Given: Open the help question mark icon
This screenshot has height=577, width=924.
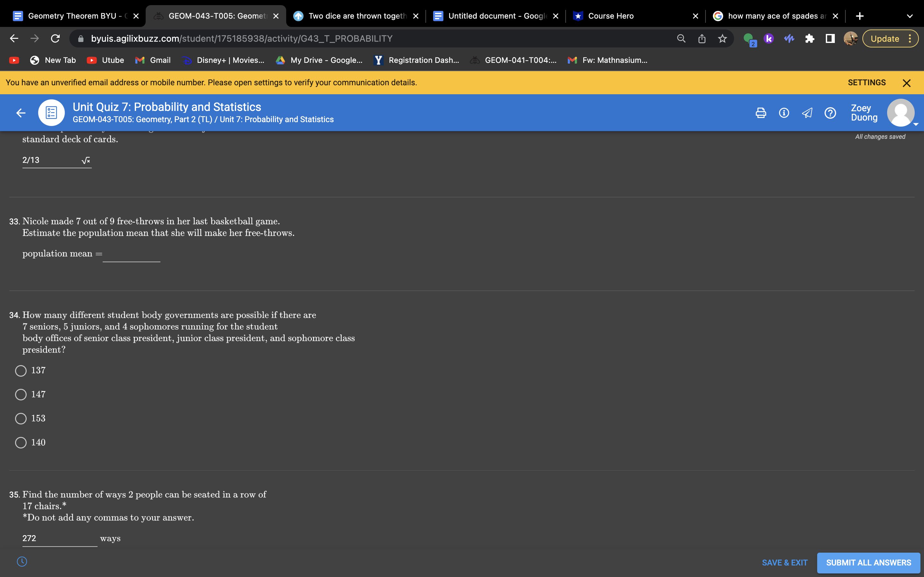Looking at the screenshot, I should pyautogui.click(x=830, y=113).
